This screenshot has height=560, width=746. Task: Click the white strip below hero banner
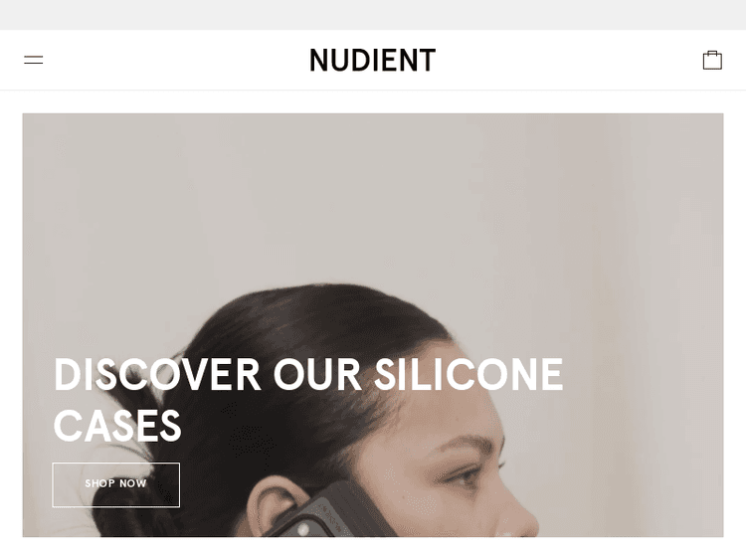click(373, 549)
